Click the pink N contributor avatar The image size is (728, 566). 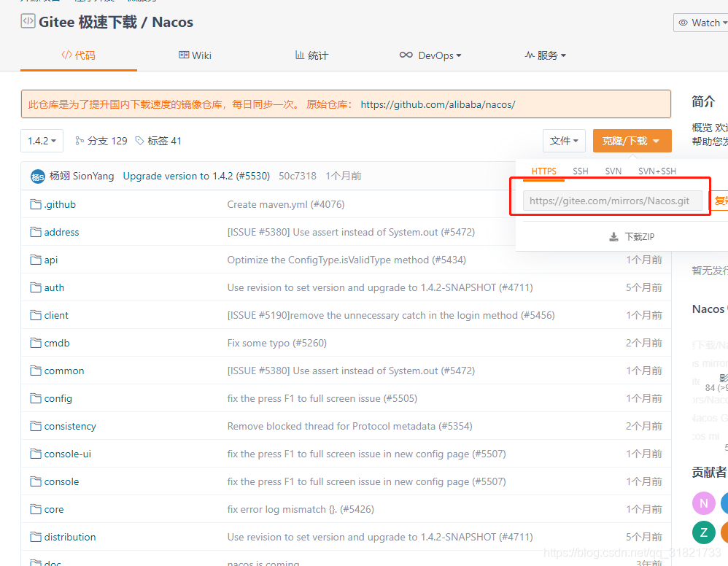[704, 503]
